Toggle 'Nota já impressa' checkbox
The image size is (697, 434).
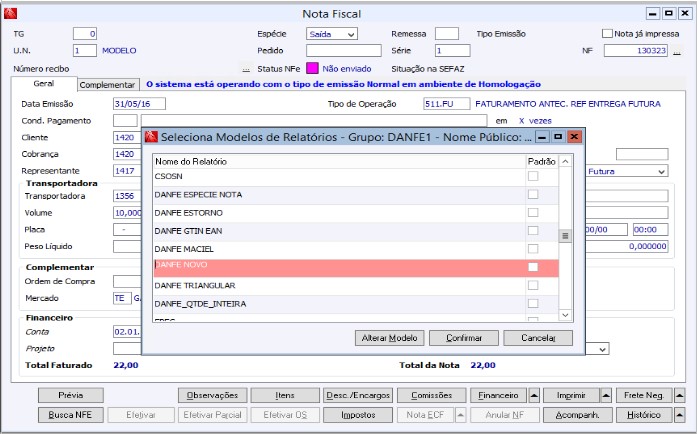[x=607, y=34]
